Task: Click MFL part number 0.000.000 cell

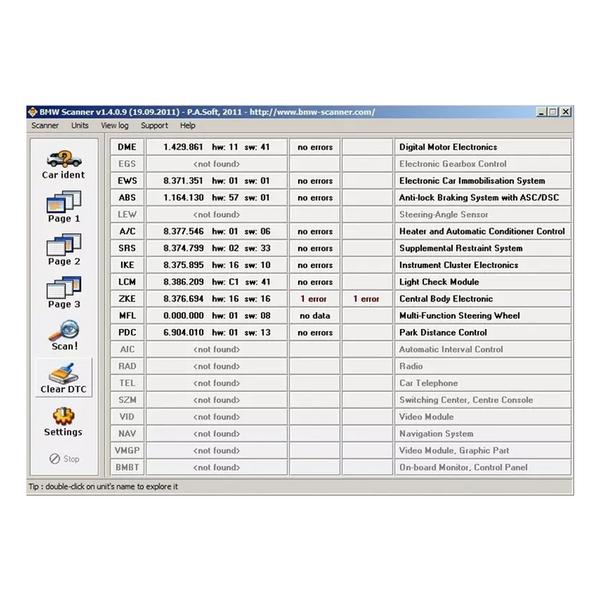Action: pos(217,315)
